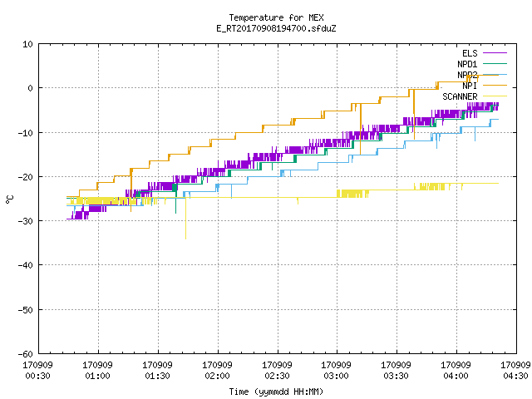
Task: Click the y-axis label −10
Action: tap(26, 133)
